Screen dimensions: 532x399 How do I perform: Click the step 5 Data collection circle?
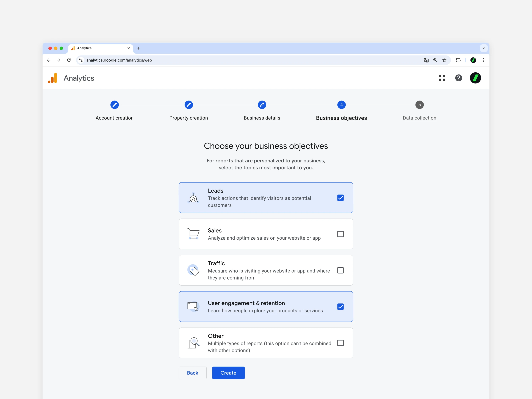tap(419, 105)
